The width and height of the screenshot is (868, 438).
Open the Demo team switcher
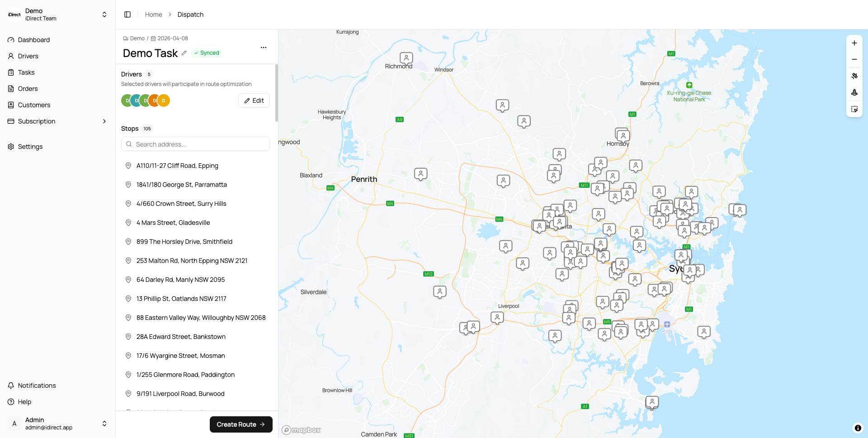pyautogui.click(x=57, y=14)
